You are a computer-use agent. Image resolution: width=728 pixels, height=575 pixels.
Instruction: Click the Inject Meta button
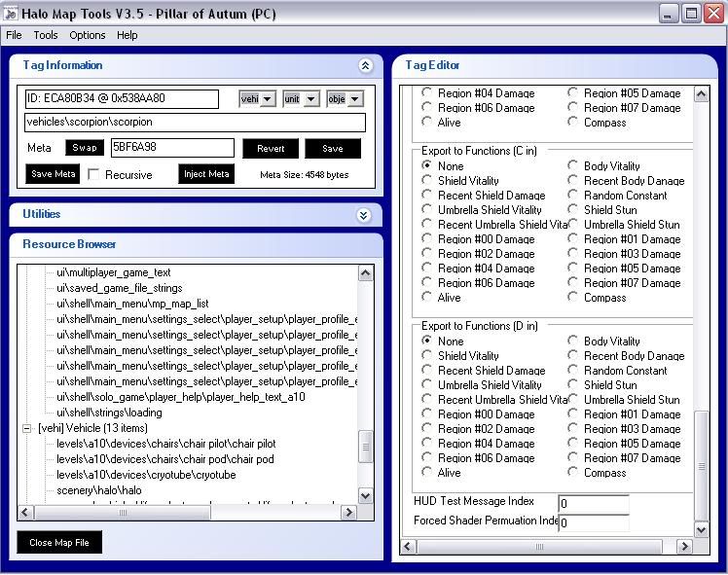tap(206, 174)
